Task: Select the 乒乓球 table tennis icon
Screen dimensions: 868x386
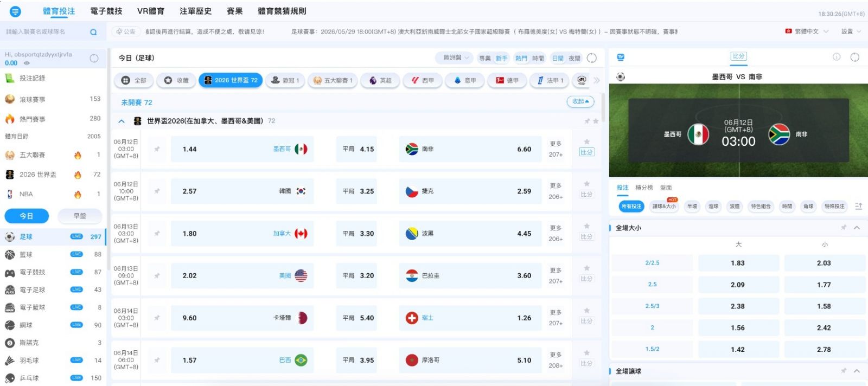Action: point(10,378)
